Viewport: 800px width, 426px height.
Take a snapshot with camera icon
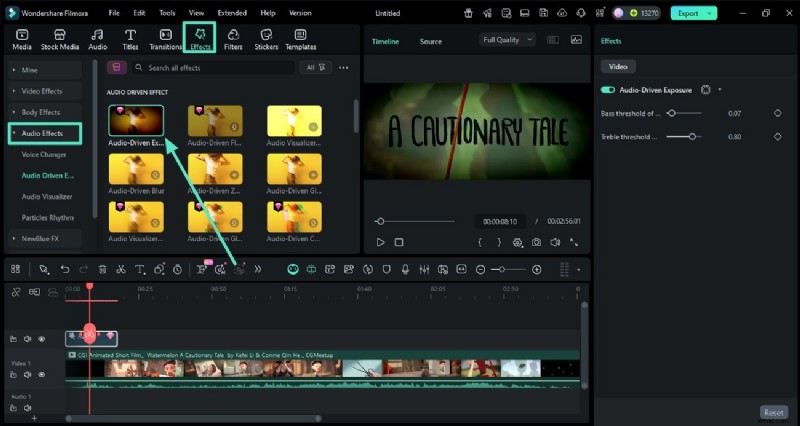[x=536, y=243]
